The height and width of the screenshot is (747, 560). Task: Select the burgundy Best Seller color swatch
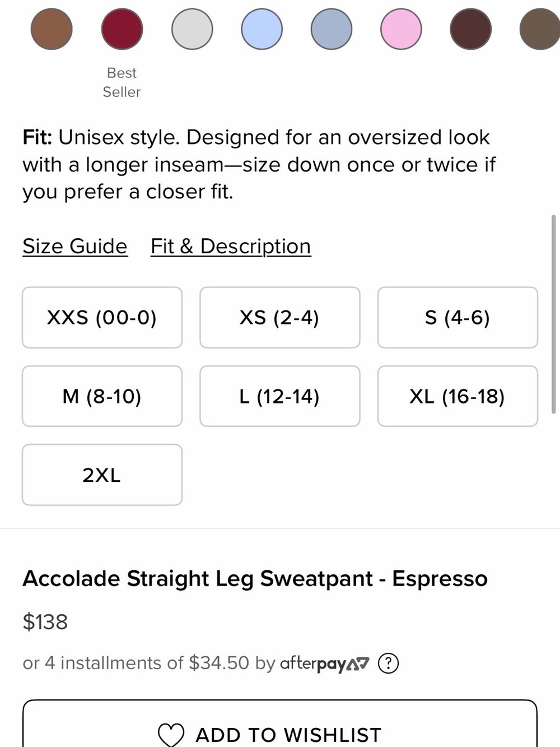point(122,29)
